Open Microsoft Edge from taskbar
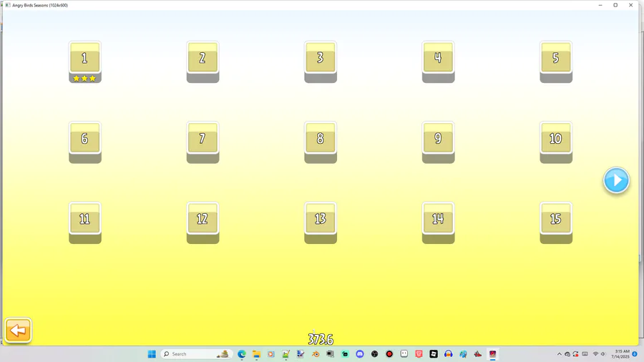 242,354
